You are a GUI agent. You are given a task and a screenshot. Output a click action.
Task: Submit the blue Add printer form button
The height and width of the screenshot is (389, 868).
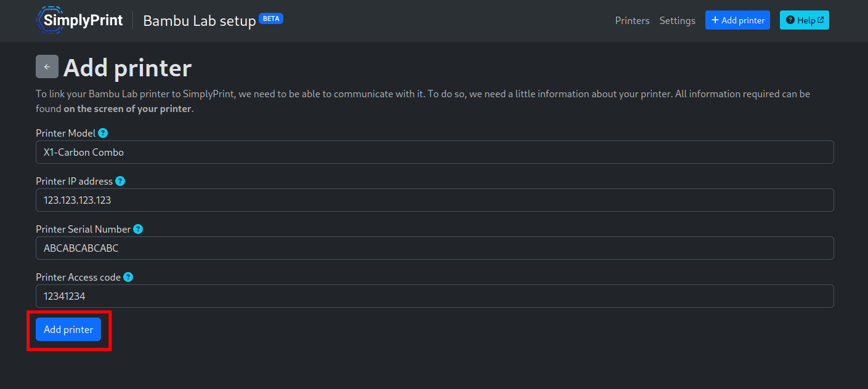point(68,329)
